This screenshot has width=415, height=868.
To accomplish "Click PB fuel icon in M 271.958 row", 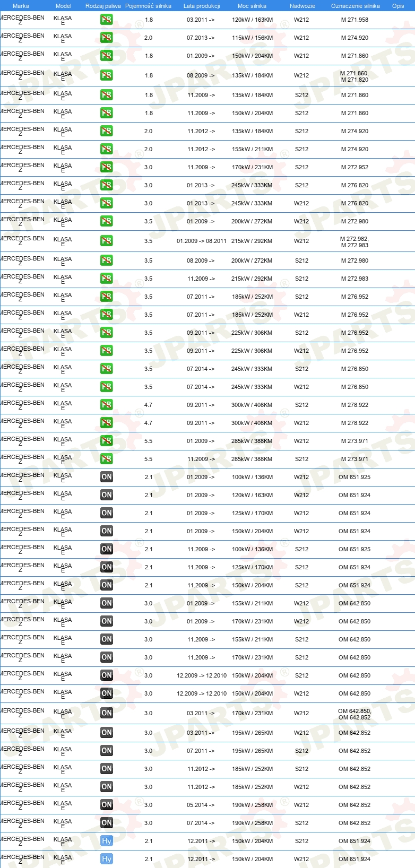I will click(107, 20).
